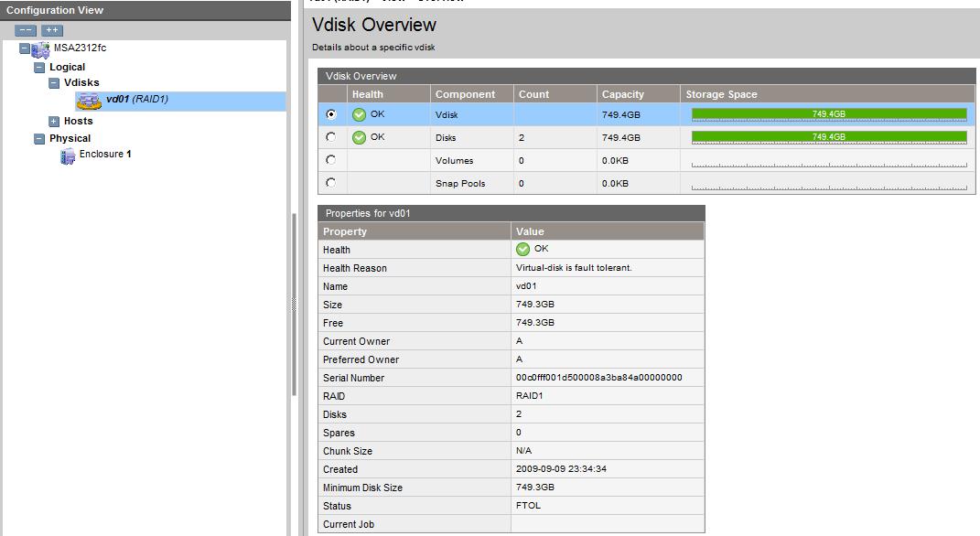Select the Snap Pools radio button
Viewport: 980px width, 536px height.
[330, 182]
